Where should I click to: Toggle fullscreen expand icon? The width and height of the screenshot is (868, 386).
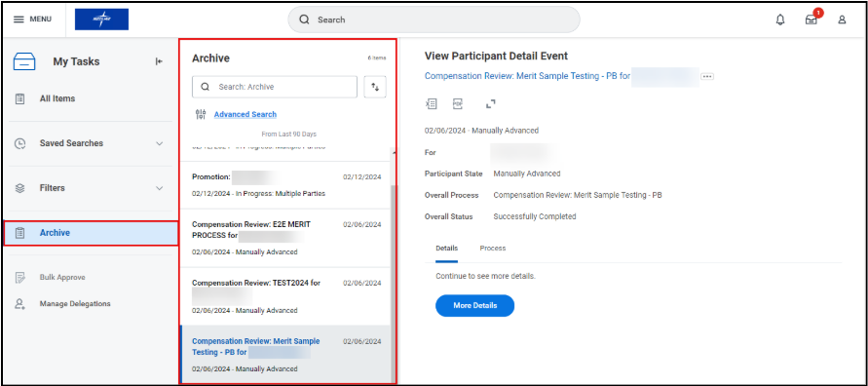pyautogui.click(x=490, y=103)
